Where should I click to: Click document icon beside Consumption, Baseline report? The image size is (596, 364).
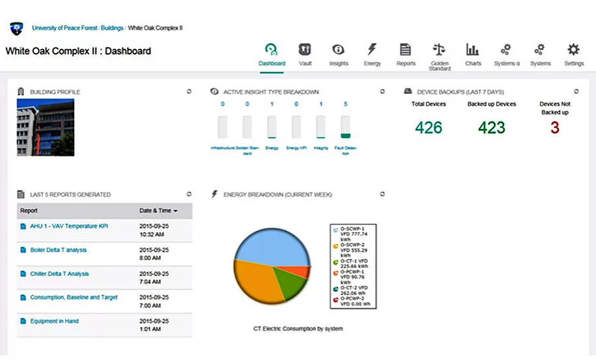pyautogui.click(x=23, y=298)
